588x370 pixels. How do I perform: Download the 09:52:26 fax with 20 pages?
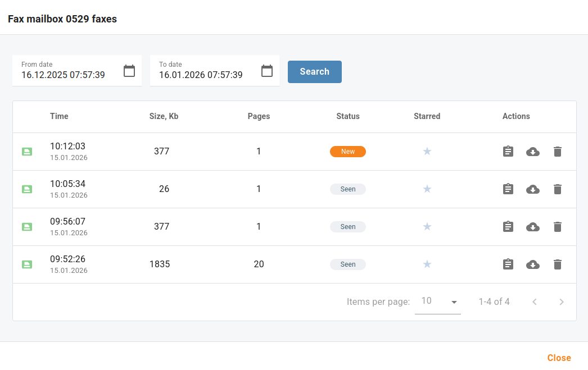532,264
